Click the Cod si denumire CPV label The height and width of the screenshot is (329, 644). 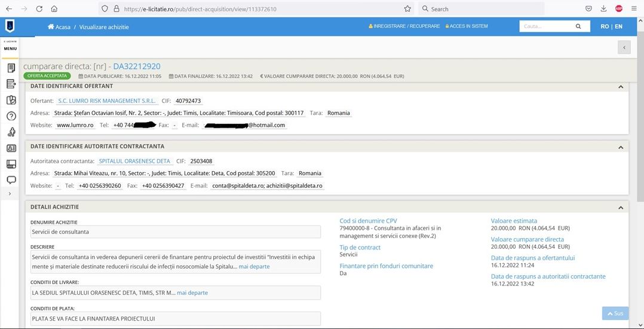[369, 221]
